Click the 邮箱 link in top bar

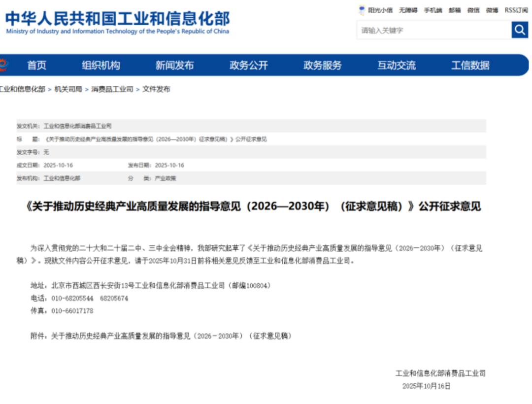tap(455, 10)
